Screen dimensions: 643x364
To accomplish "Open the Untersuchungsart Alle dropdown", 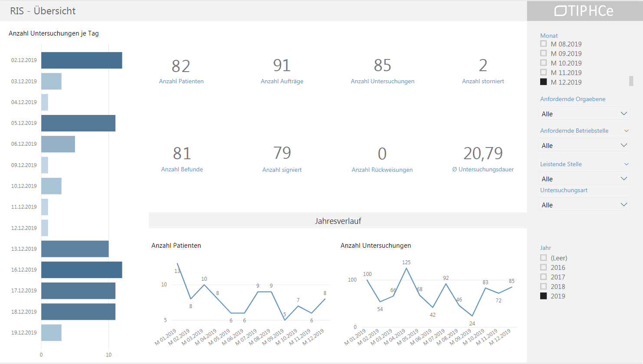I will [x=584, y=205].
